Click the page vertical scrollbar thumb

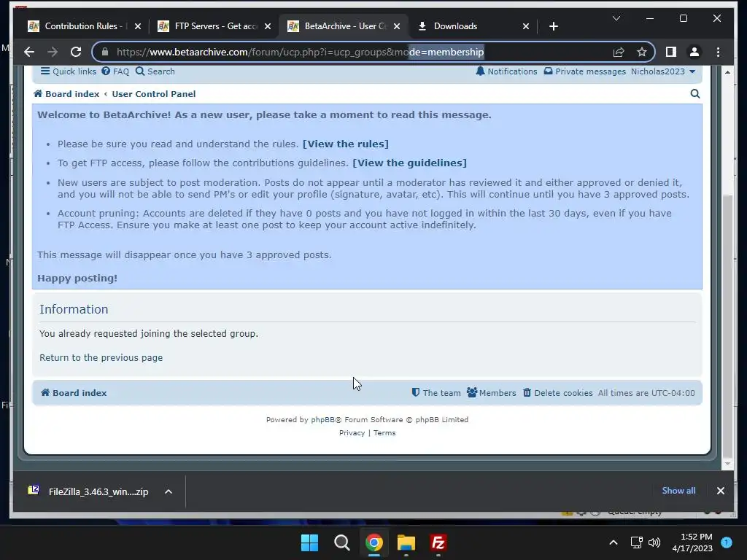[x=727, y=324]
